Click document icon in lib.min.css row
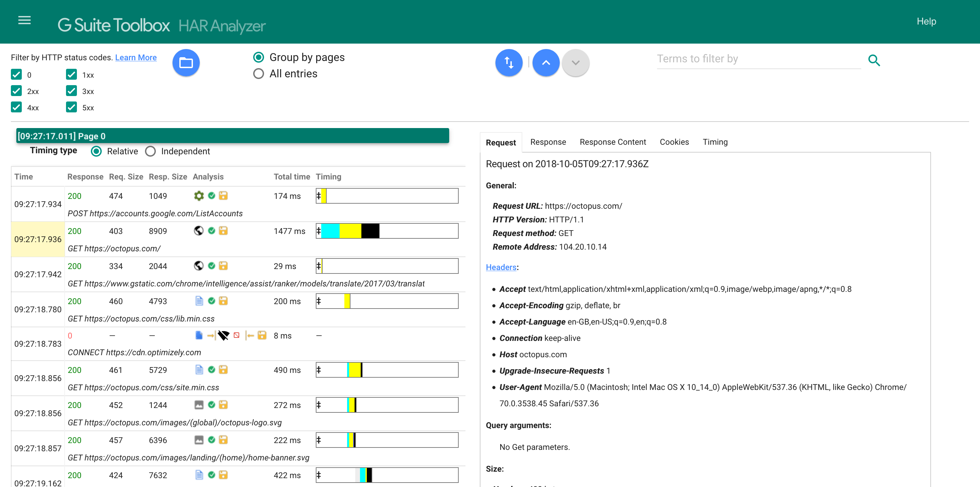The width and height of the screenshot is (980, 487). tap(199, 301)
